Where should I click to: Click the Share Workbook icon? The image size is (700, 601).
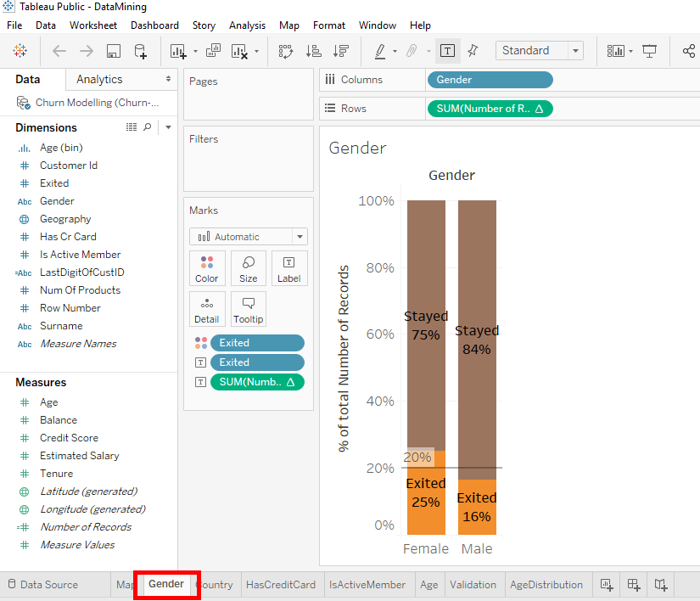point(688,50)
